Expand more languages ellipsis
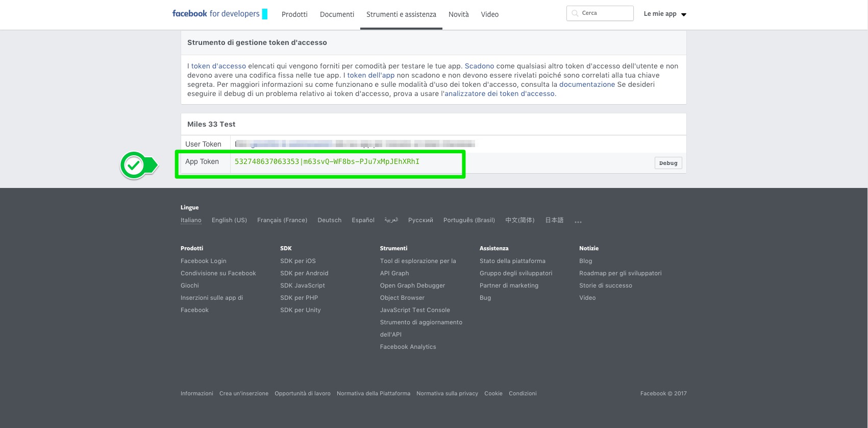Viewport: 868px width, 428px height. point(578,222)
